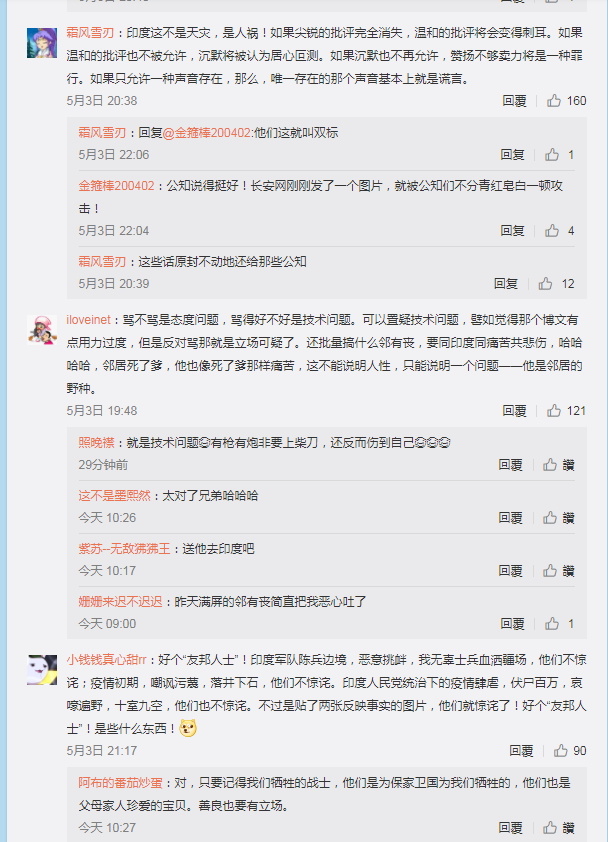Open 霜风雪刃's avatar profile picture
Image resolution: width=608 pixels, height=842 pixels.
point(42,43)
